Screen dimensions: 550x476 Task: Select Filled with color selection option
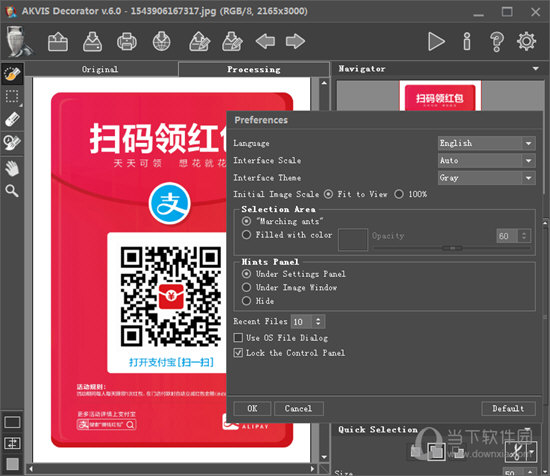[x=247, y=235]
